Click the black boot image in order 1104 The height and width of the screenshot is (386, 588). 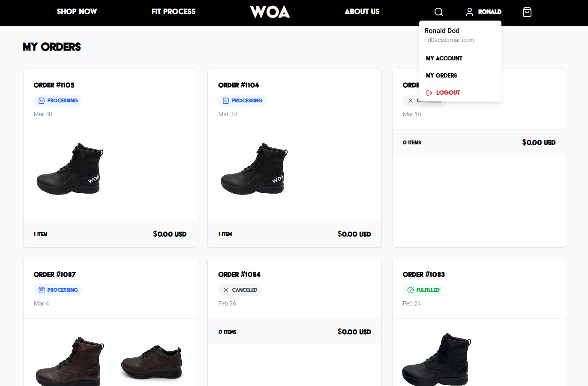tap(254, 169)
